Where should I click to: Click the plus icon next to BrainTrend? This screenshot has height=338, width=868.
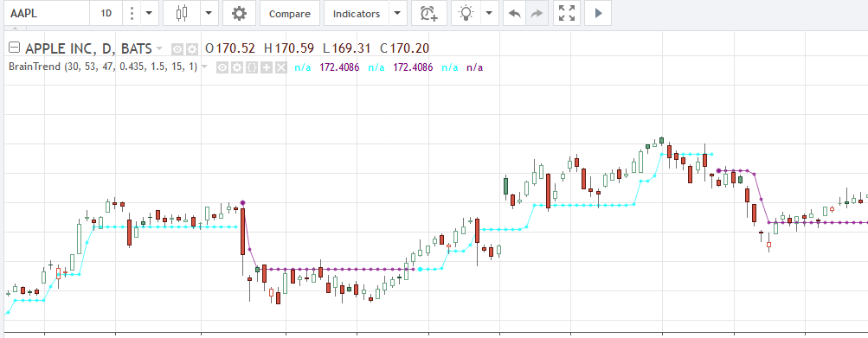click(267, 67)
